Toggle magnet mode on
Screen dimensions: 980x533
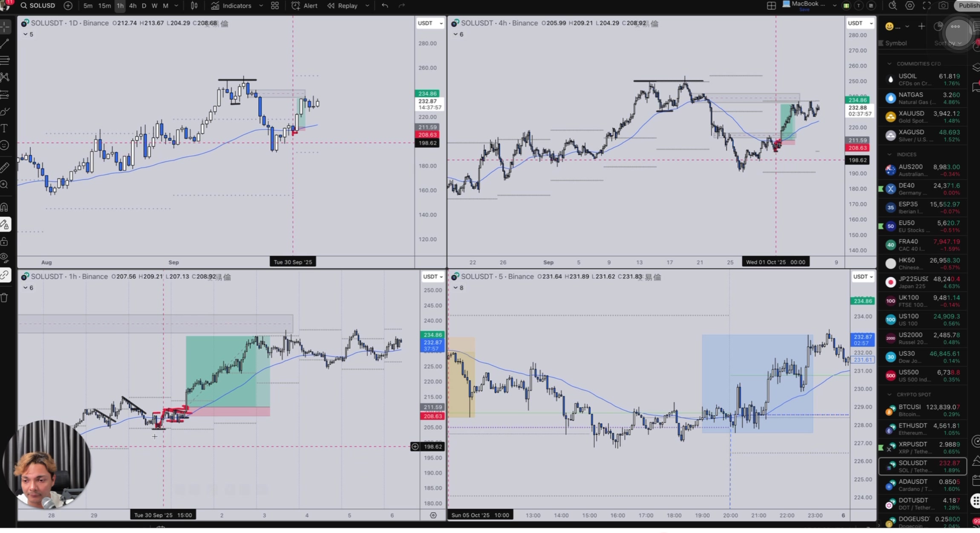[x=5, y=207]
